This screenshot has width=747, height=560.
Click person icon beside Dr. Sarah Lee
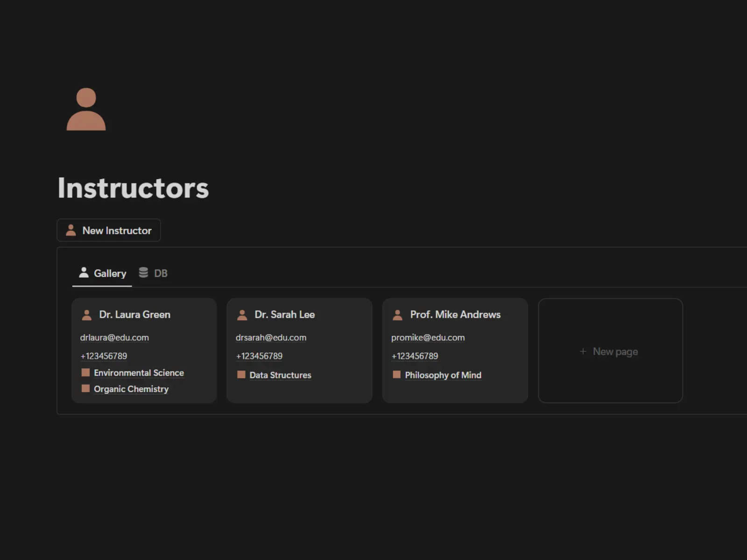[x=242, y=315]
